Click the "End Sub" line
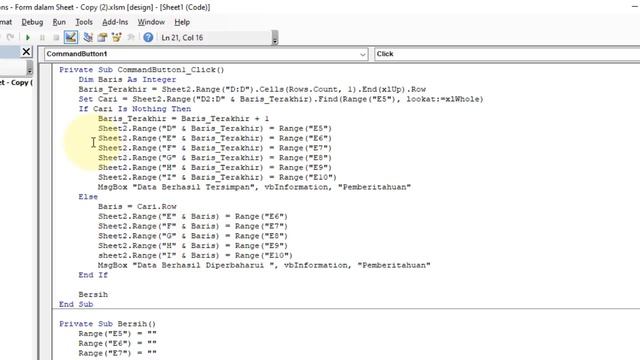This screenshot has width=640, height=360. click(76, 304)
